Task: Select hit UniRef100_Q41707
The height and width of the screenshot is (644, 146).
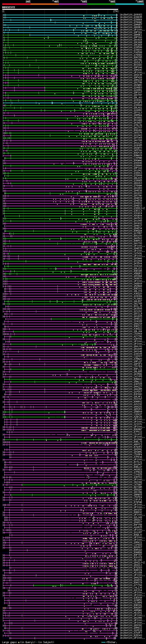Action: (131, 128)
